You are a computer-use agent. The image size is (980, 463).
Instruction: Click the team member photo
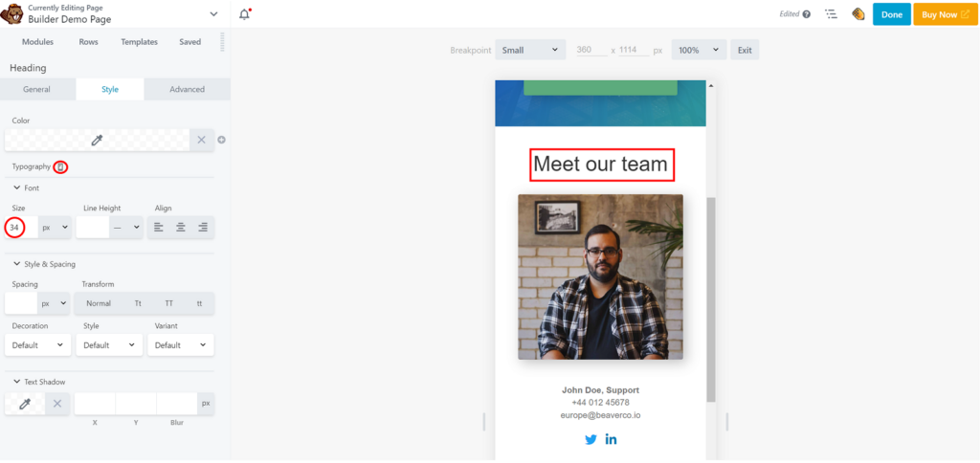[x=600, y=276]
